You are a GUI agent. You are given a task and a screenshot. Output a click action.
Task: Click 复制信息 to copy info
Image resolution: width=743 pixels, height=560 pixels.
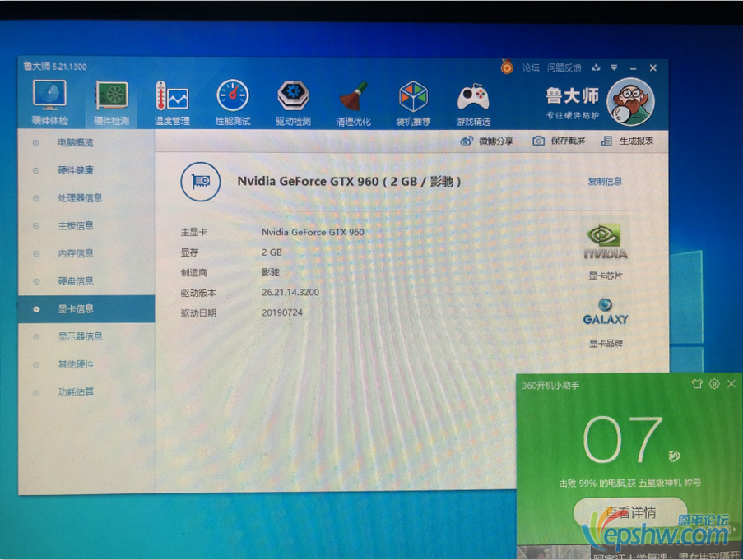(x=605, y=181)
